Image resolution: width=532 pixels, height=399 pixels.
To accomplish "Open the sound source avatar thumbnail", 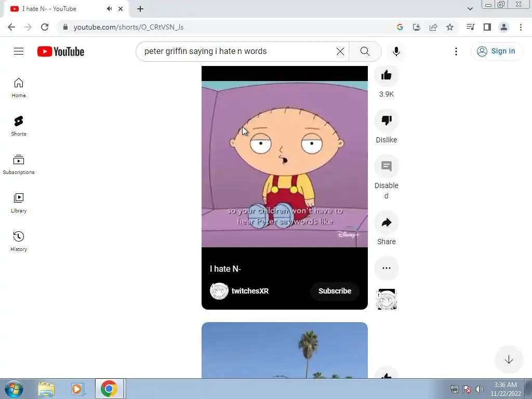I will point(387,299).
